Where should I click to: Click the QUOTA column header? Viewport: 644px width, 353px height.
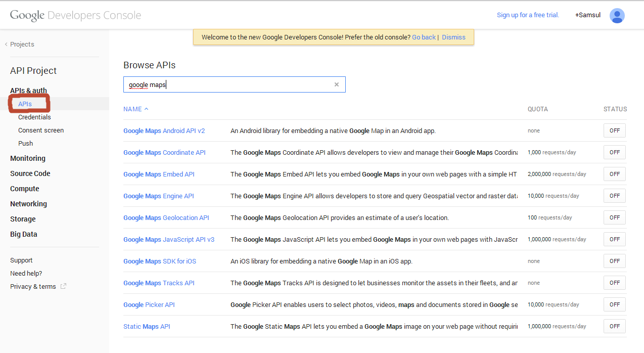point(538,109)
